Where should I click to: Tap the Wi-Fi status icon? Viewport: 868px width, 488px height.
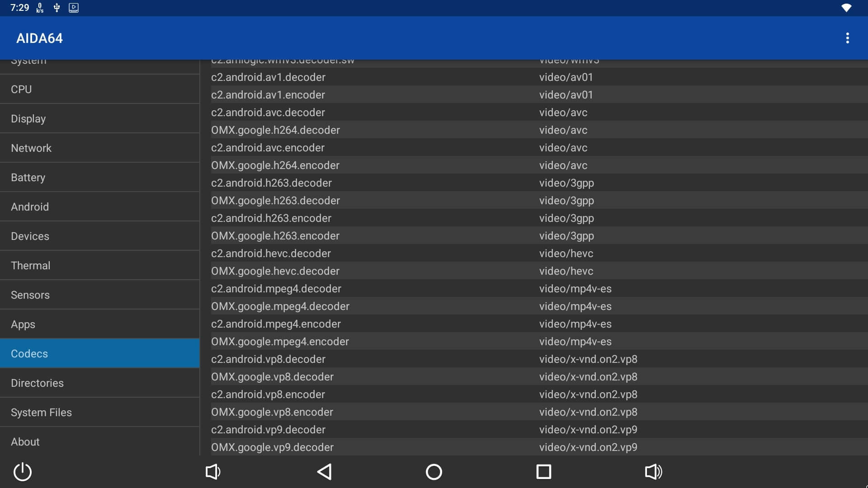coord(846,8)
